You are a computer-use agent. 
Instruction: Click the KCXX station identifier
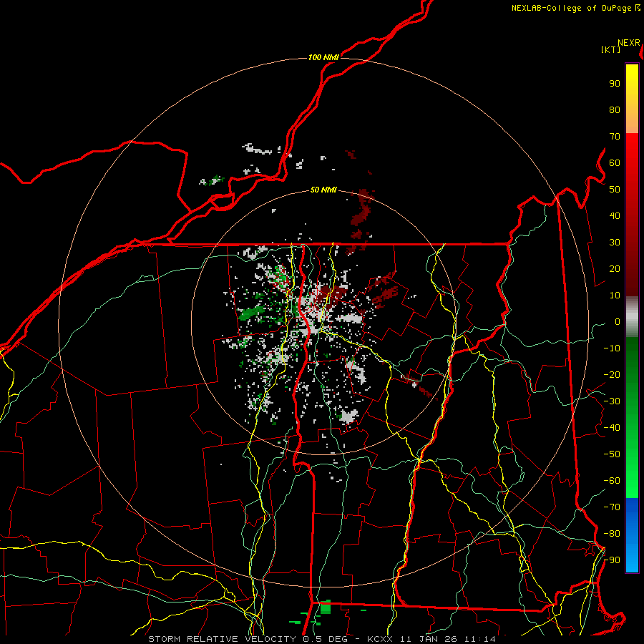tap(380, 639)
